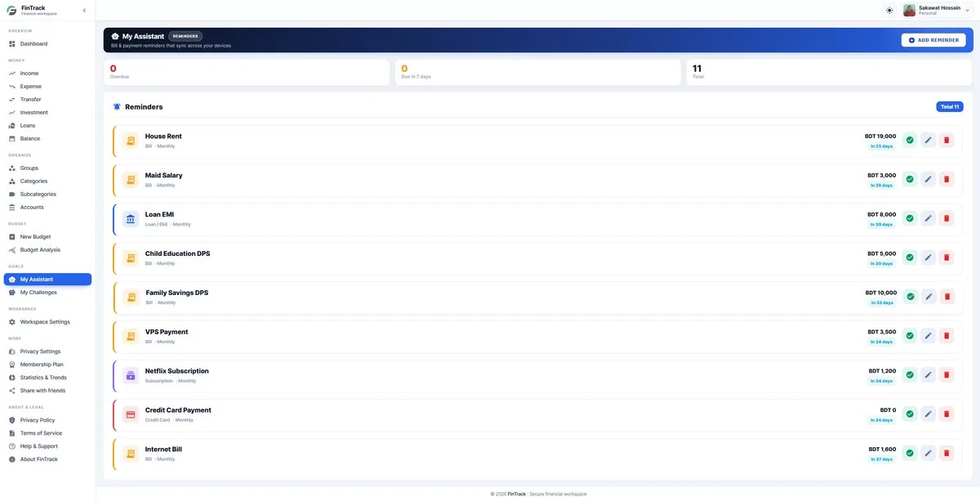Edit the Netflix Subscription reminder
This screenshot has width=980, height=501.
click(x=929, y=375)
